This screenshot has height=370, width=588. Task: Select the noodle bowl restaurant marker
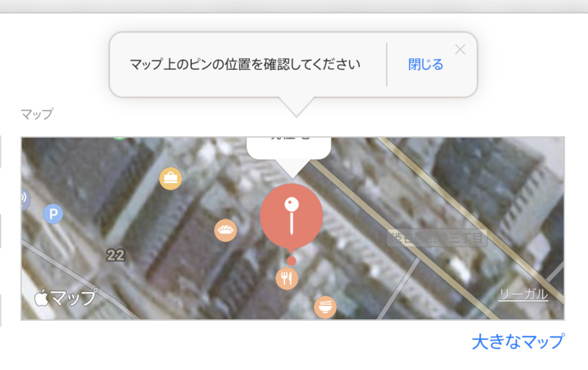(x=325, y=307)
